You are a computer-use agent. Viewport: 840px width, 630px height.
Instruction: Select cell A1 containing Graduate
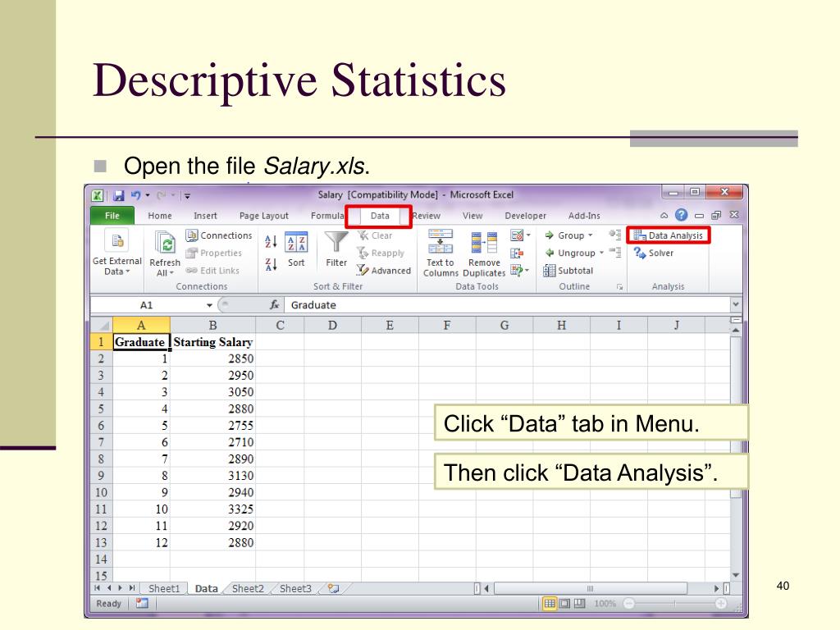pos(141,342)
